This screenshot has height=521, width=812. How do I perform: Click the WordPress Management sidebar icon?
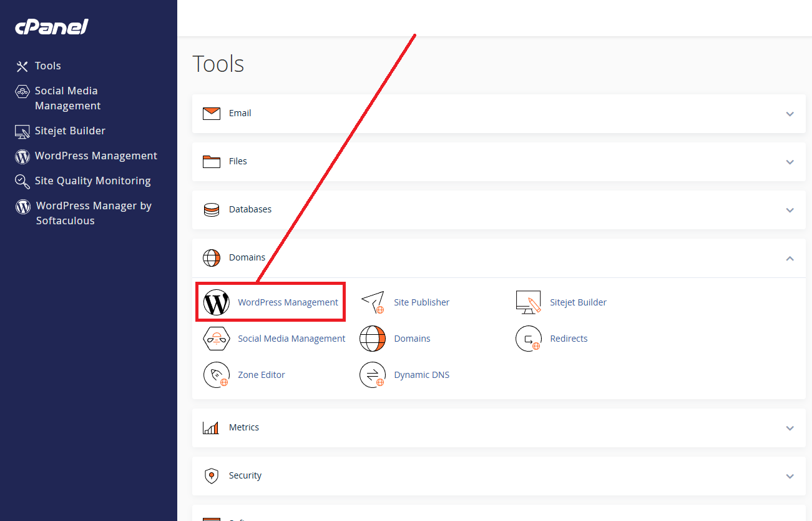(22, 156)
